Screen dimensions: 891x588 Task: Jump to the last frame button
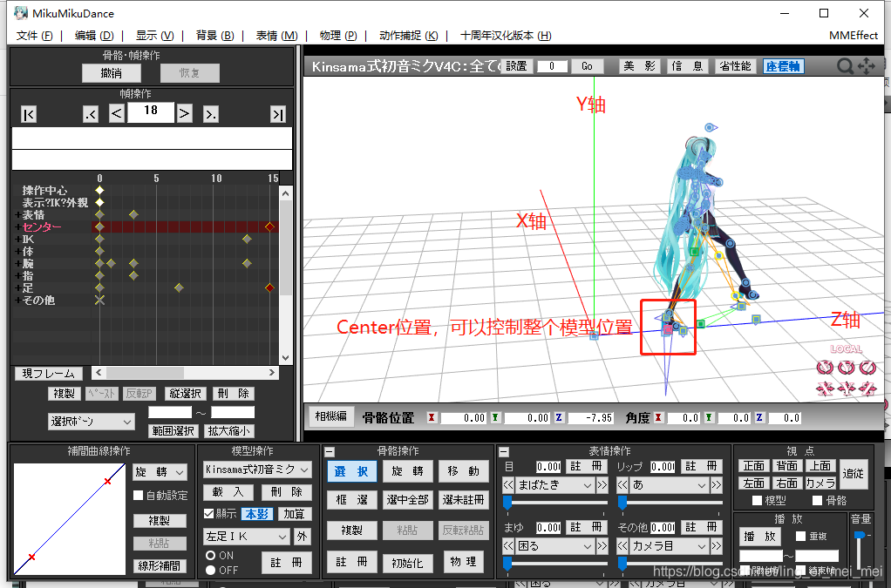pyautogui.click(x=278, y=115)
